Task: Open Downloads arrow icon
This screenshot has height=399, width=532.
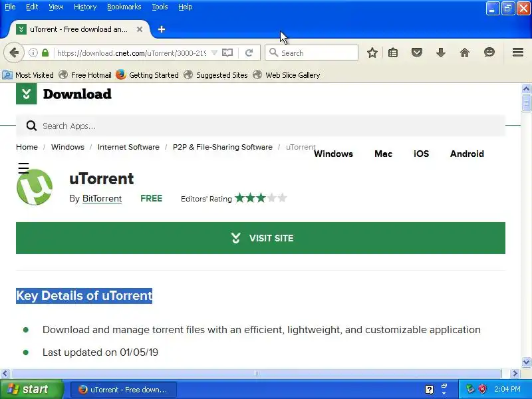Action: (441, 53)
